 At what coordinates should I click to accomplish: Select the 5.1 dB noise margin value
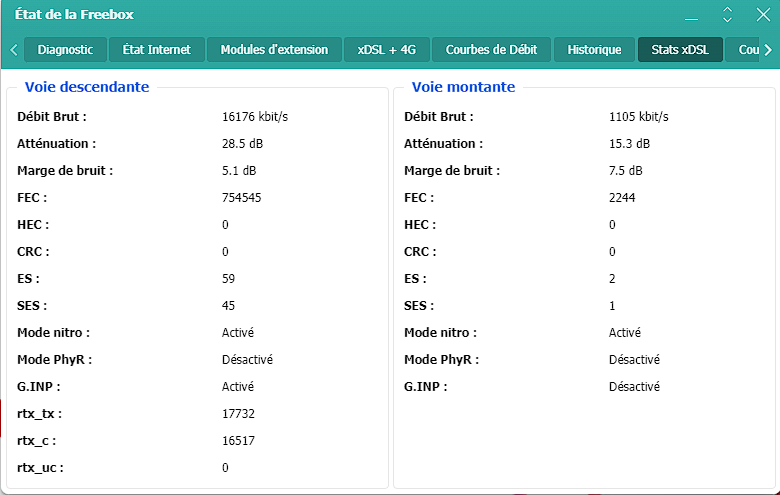[239, 171]
